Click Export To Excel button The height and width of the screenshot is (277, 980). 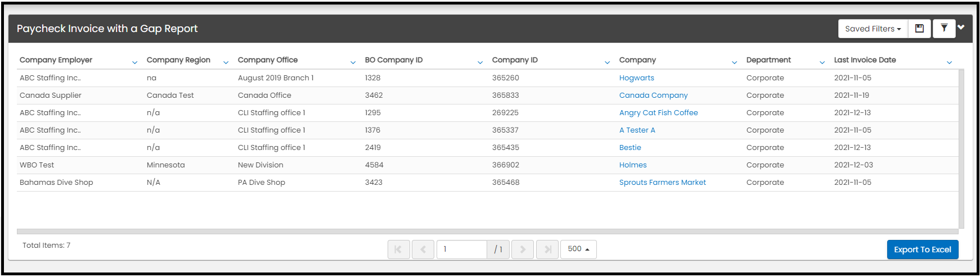(x=923, y=249)
